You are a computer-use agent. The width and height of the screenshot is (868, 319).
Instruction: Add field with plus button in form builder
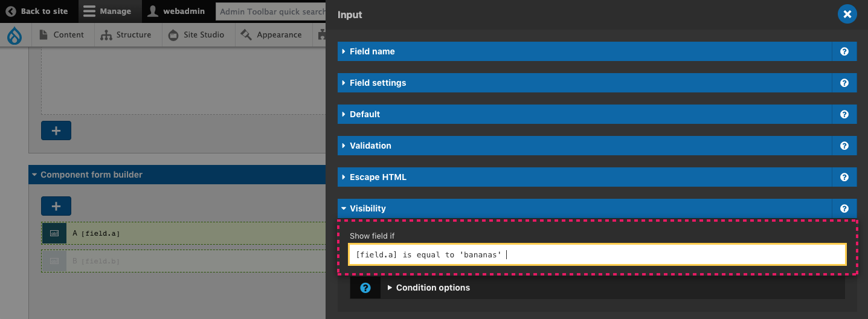point(56,206)
